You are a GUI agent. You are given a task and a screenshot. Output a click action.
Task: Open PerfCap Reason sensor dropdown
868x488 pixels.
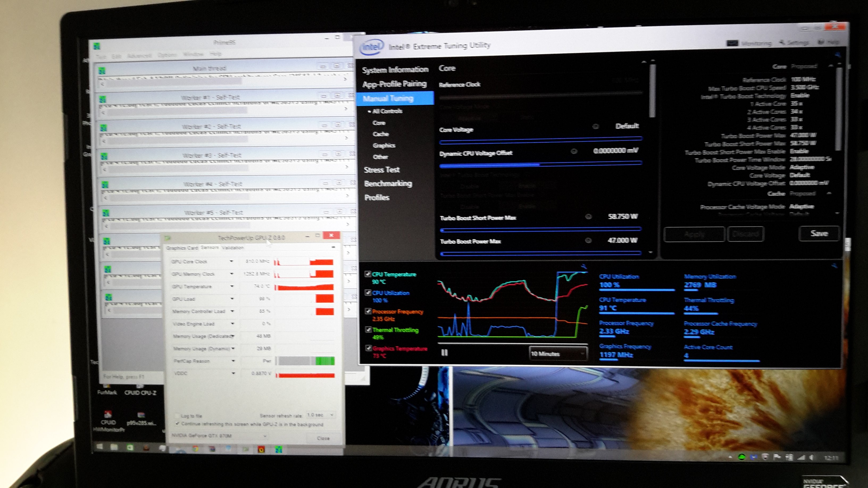[x=233, y=361]
